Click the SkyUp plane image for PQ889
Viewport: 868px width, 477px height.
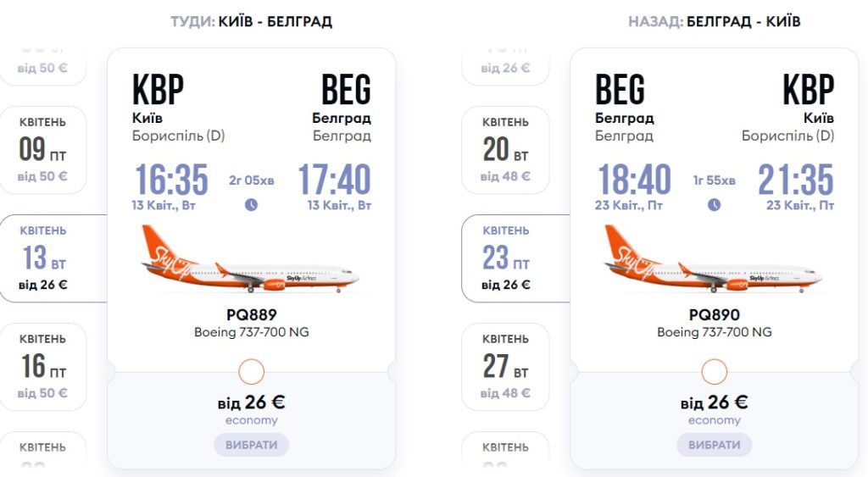coord(251,258)
